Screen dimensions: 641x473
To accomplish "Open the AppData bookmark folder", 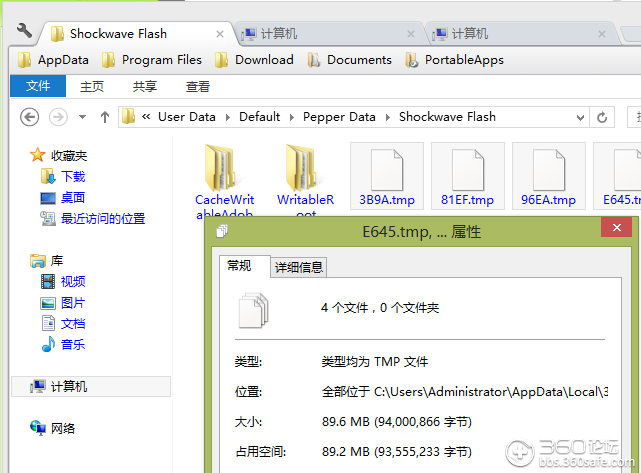I will [53, 60].
